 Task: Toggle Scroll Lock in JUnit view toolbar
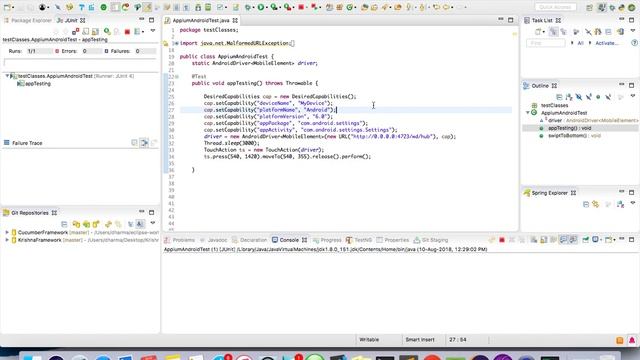click(96, 31)
